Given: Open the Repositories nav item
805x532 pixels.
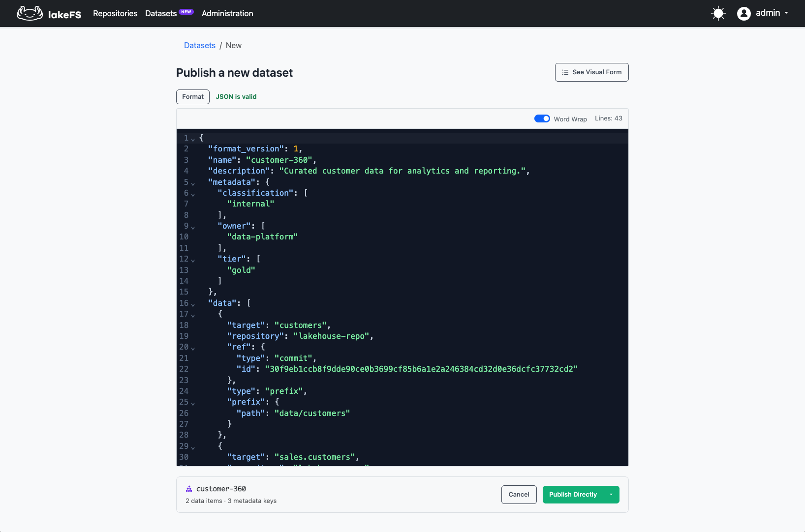Looking at the screenshot, I should click(x=115, y=13).
